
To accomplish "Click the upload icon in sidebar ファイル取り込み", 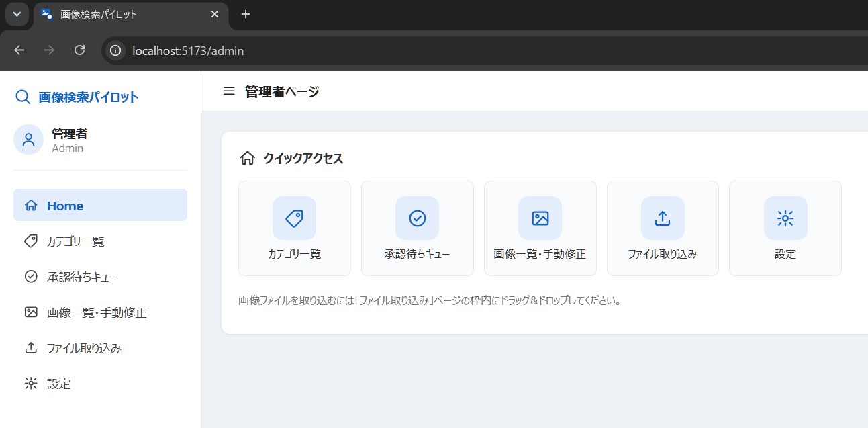I will tap(31, 347).
